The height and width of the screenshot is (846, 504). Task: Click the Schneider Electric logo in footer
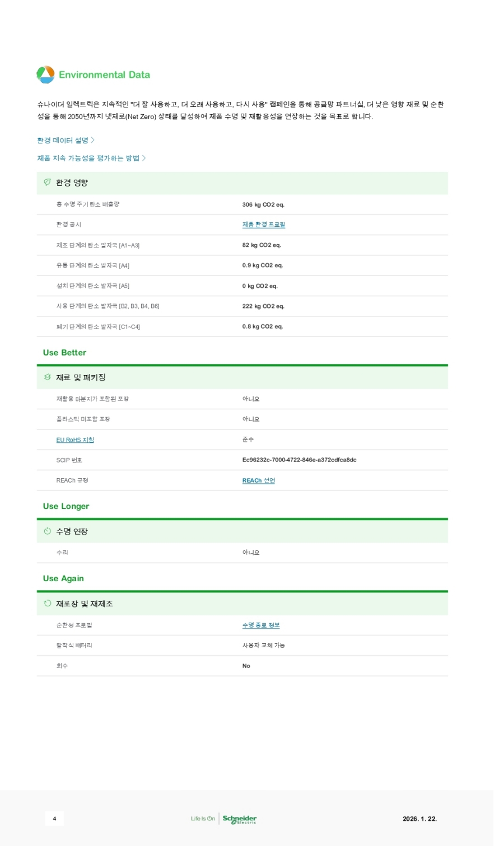pos(240,819)
